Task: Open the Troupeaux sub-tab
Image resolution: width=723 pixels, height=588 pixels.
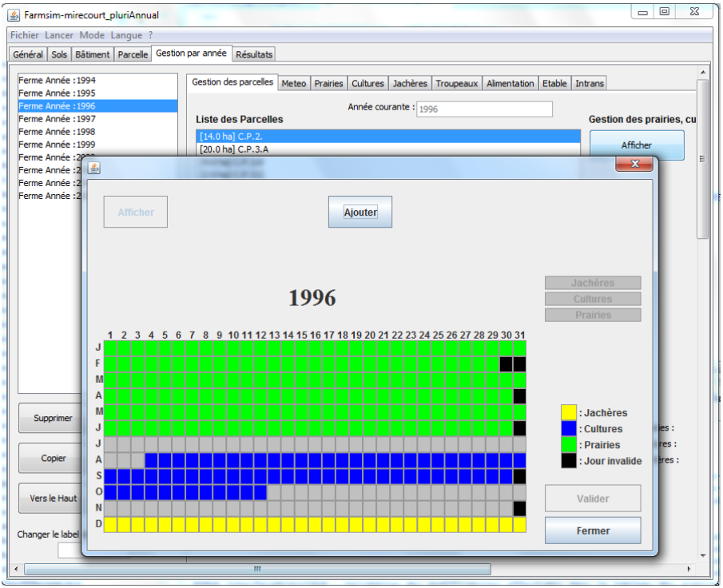Action: pyautogui.click(x=456, y=83)
